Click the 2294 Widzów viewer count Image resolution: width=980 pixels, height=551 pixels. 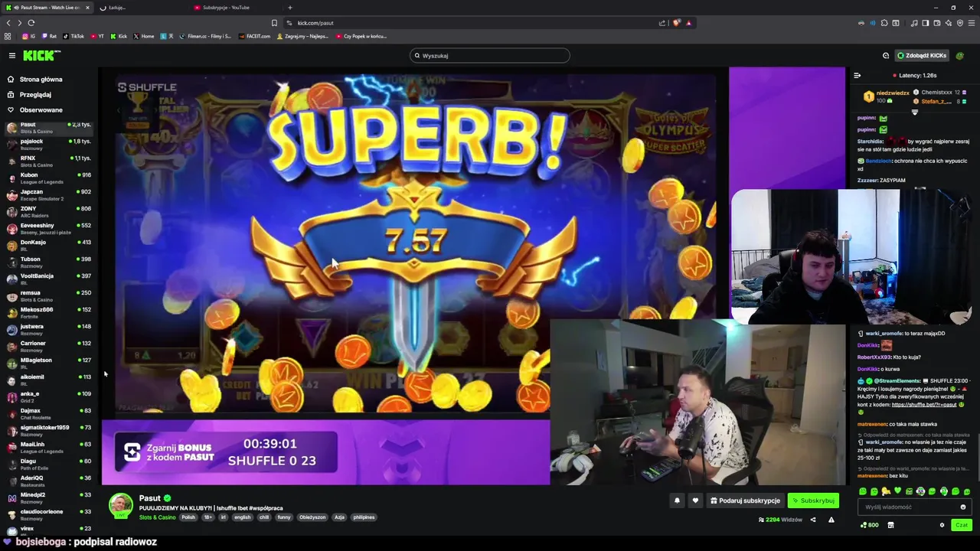[780, 520]
